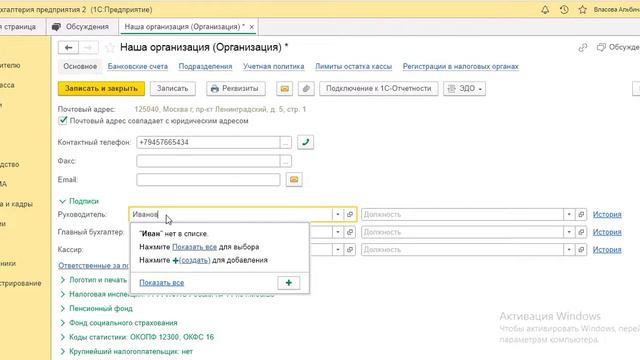This screenshot has width=640, height=360.
Task: Click the Показать все link at the popup bottom
Action: coord(162,282)
